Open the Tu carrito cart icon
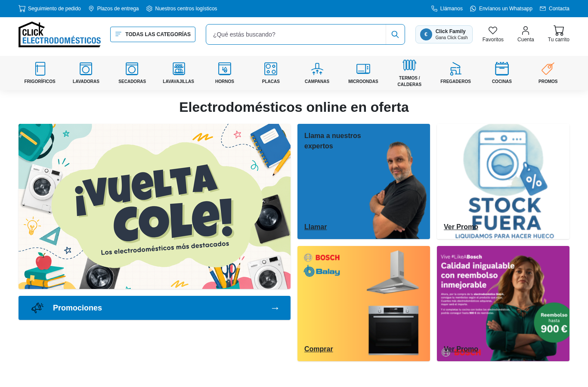This screenshot has width=588, height=387. click(559, 31)
